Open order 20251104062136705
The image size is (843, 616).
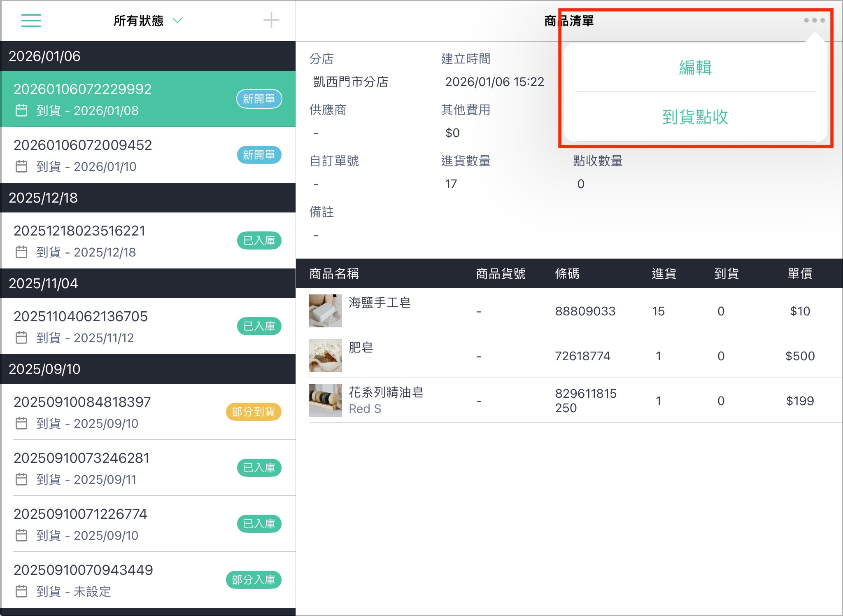[x=148, y=326]
